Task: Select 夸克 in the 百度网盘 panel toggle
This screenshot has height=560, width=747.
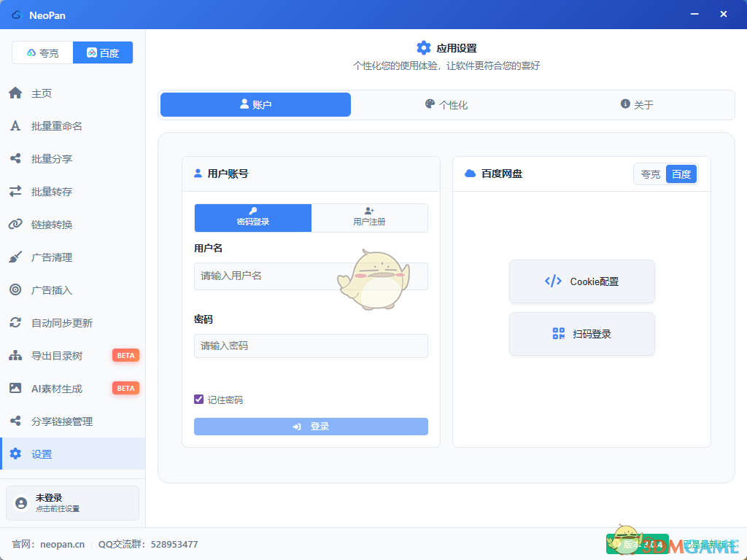Action: pyautogui.click(x=650, y=174)
